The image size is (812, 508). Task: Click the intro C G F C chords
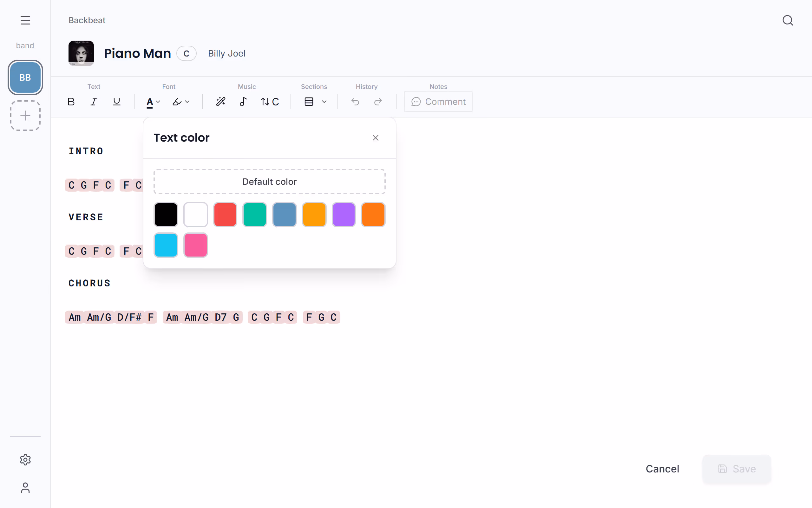tap(89, 185)
